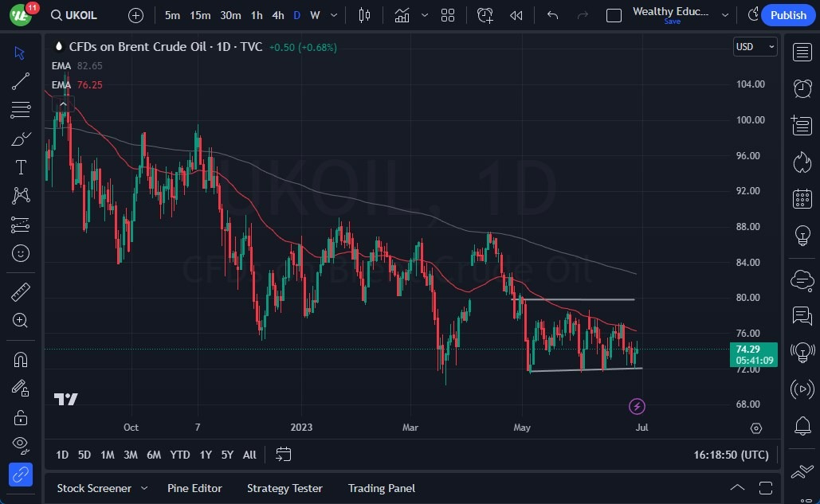This screenshot has height=504, width=820.
Task: Toggle magnet mode for drawings
Action: [x=21, y=359]
